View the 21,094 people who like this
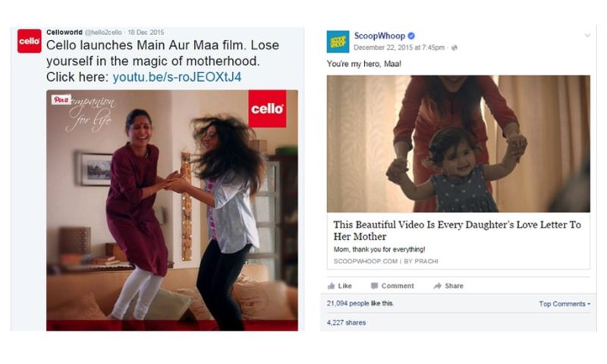Image resolution: width=607 pixels, height=364 pixels. coord(360,303)
